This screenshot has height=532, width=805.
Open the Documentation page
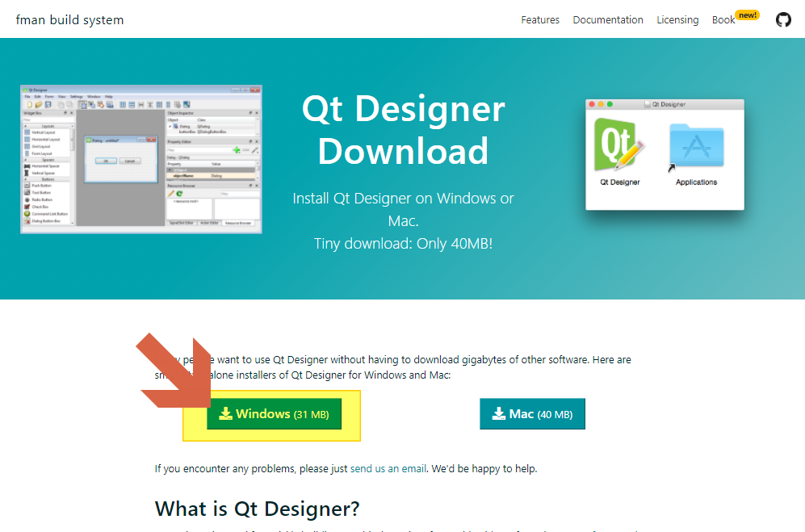(x=608, y=20)
